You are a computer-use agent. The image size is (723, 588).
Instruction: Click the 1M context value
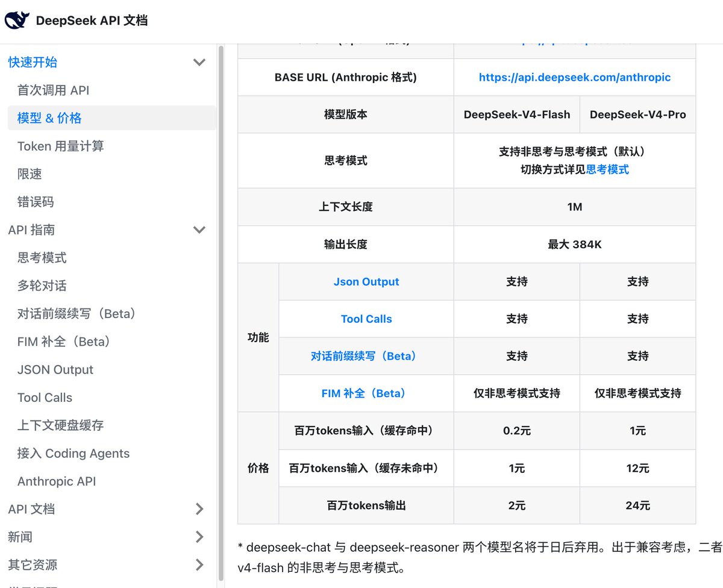[575, 207]
